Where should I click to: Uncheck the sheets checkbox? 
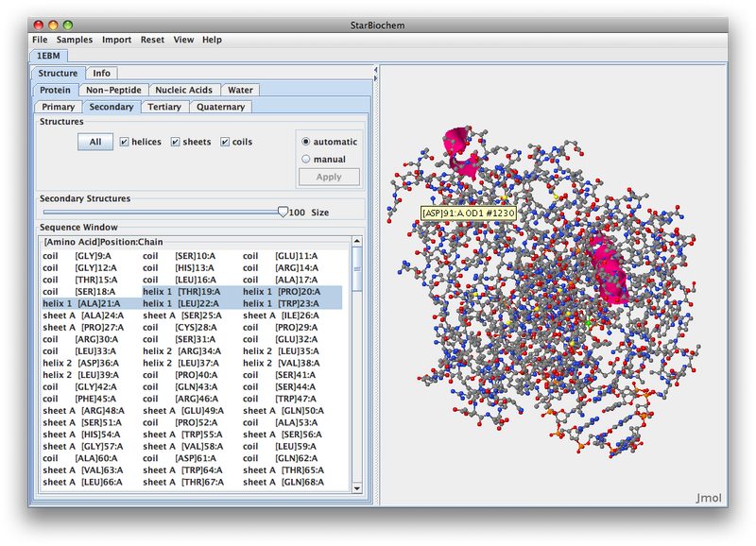coord(175,142)
